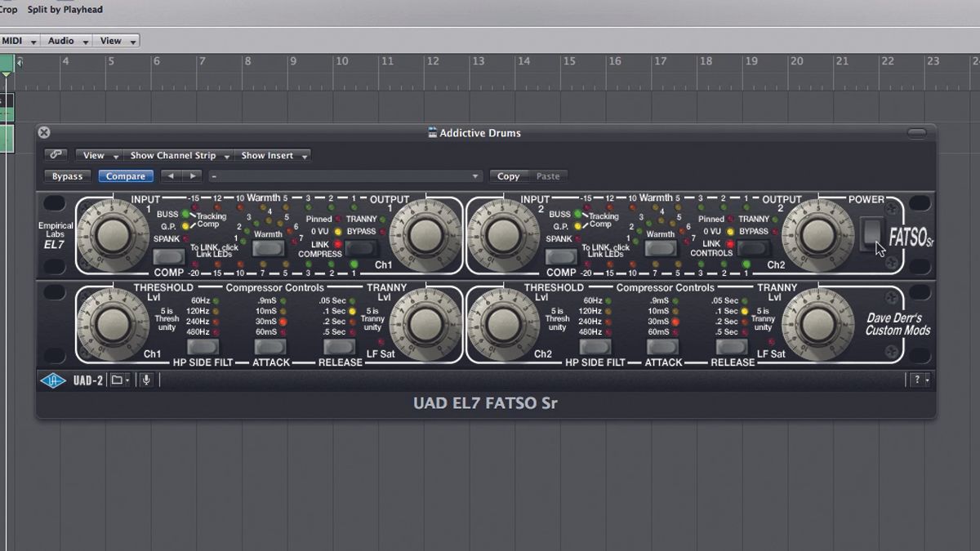Click the Ch2 SPANK LED
980x551 pixels.
577,239
